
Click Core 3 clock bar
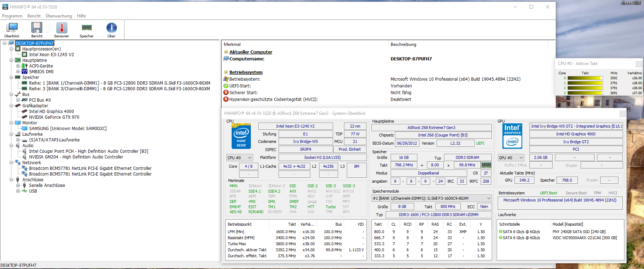585,93
